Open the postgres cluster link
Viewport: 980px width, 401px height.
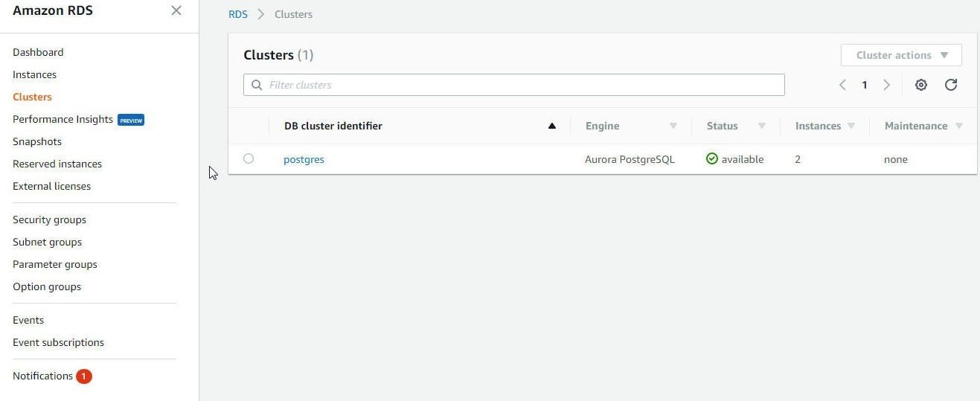click(x=304, y=159)
